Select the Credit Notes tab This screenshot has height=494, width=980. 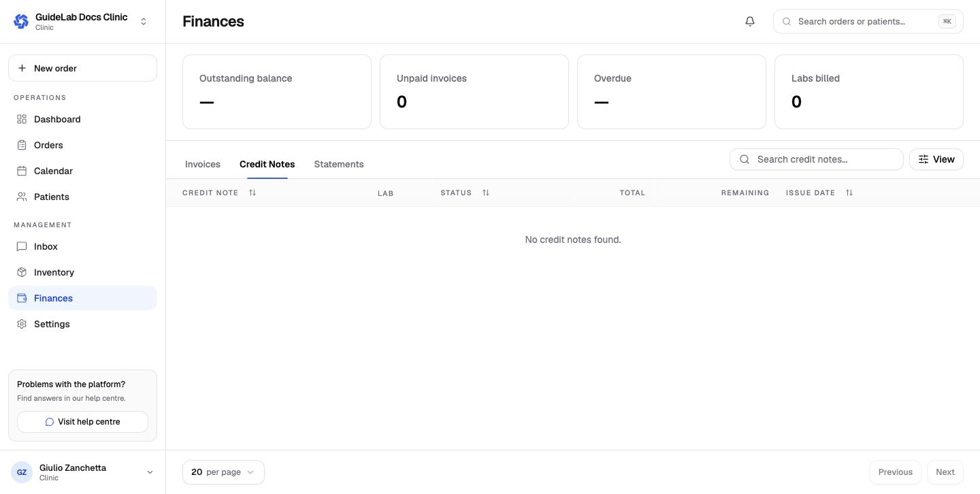tap(267, 164)
